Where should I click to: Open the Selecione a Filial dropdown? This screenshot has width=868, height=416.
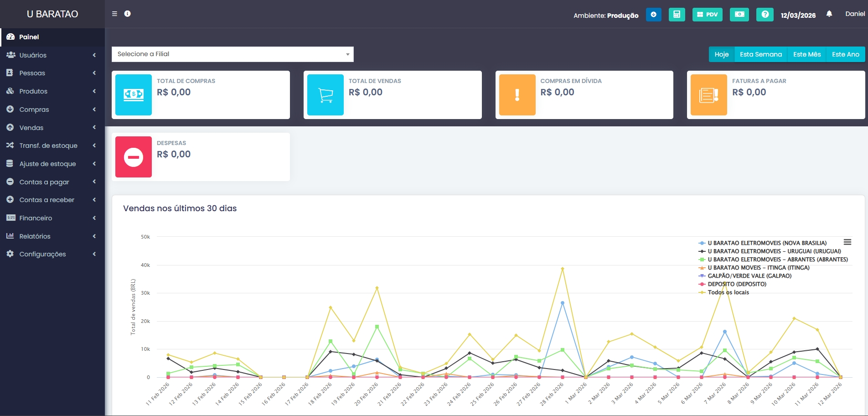click(232, 54)
